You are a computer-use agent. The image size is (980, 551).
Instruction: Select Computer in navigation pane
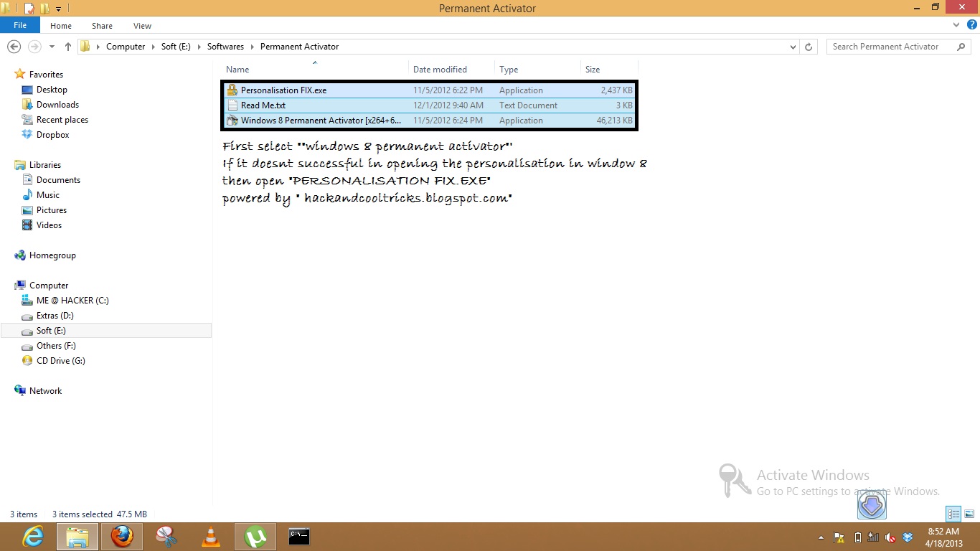click(x=49, y=286)
